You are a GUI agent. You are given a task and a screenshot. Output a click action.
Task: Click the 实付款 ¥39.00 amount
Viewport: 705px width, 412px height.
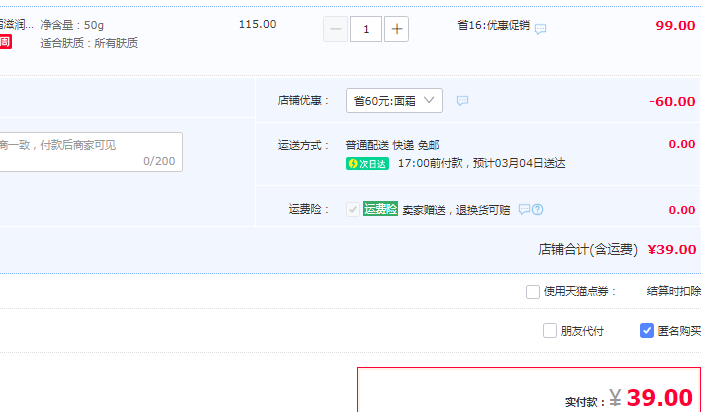tap(651, 398)
